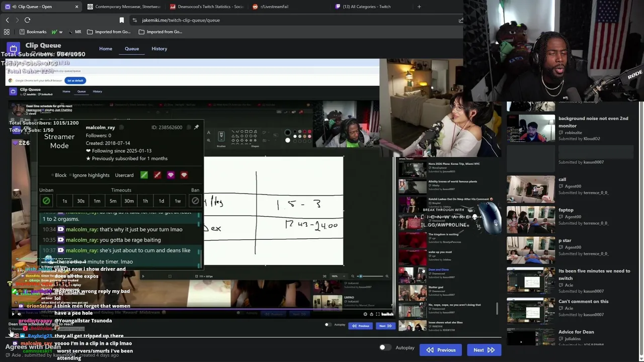Toggle the main Autoplay switch

pyautogui.click(x=384, y=347)
